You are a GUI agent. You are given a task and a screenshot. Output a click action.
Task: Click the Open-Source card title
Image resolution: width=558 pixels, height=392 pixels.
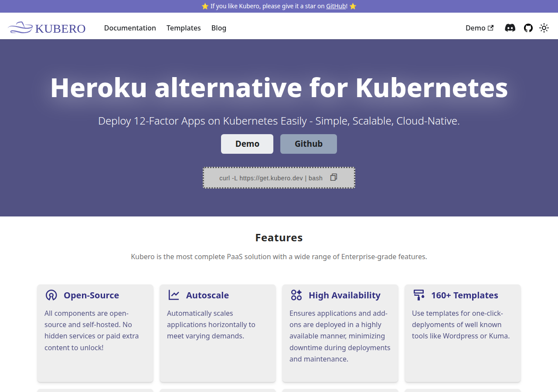tap(91, 295)
